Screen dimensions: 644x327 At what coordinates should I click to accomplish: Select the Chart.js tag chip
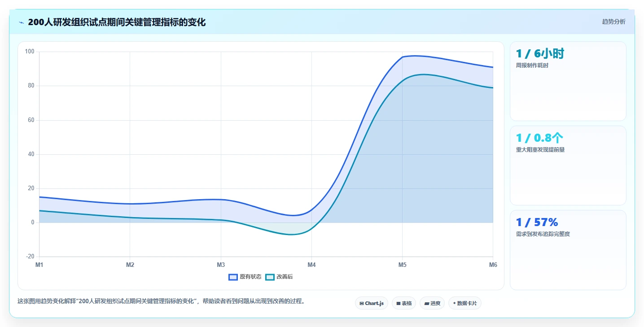(372, 303)
